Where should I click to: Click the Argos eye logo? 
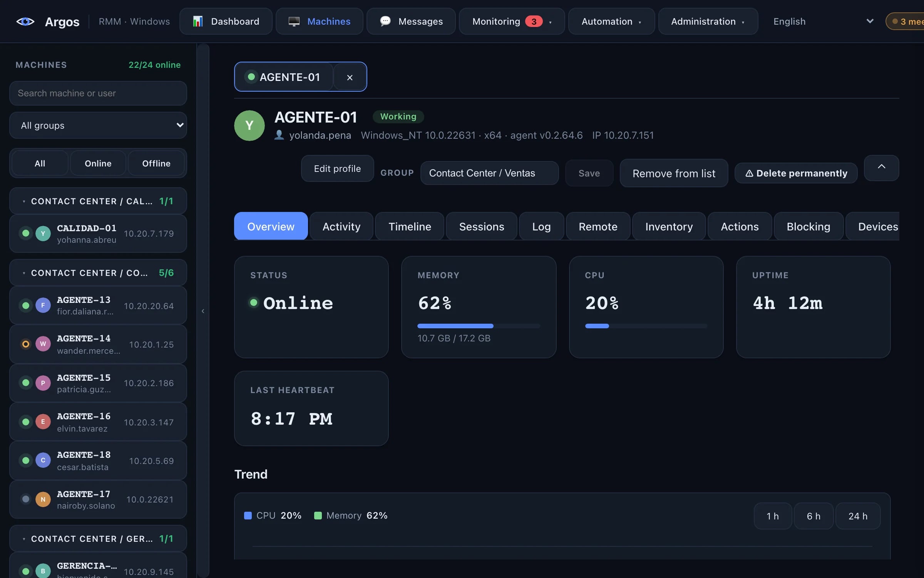click(x=25, y=22)
